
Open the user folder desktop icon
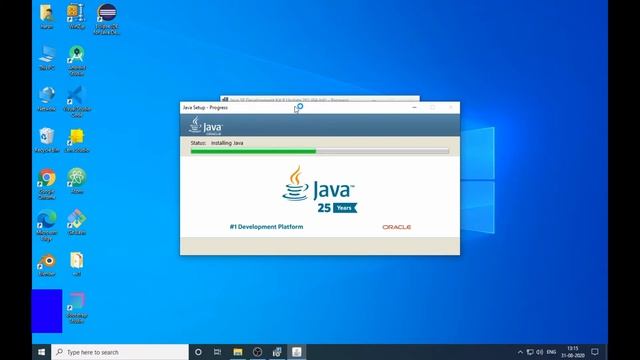[47, 16]
